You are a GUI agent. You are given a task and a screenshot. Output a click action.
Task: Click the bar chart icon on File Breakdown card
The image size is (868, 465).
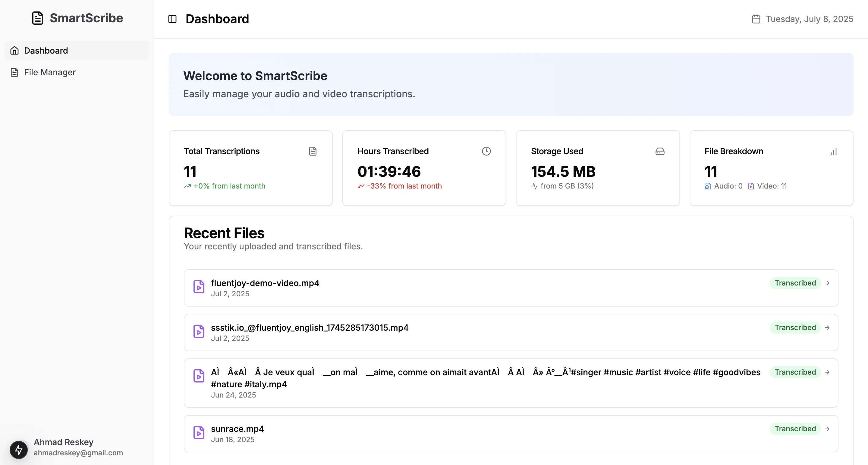[834, 151]
